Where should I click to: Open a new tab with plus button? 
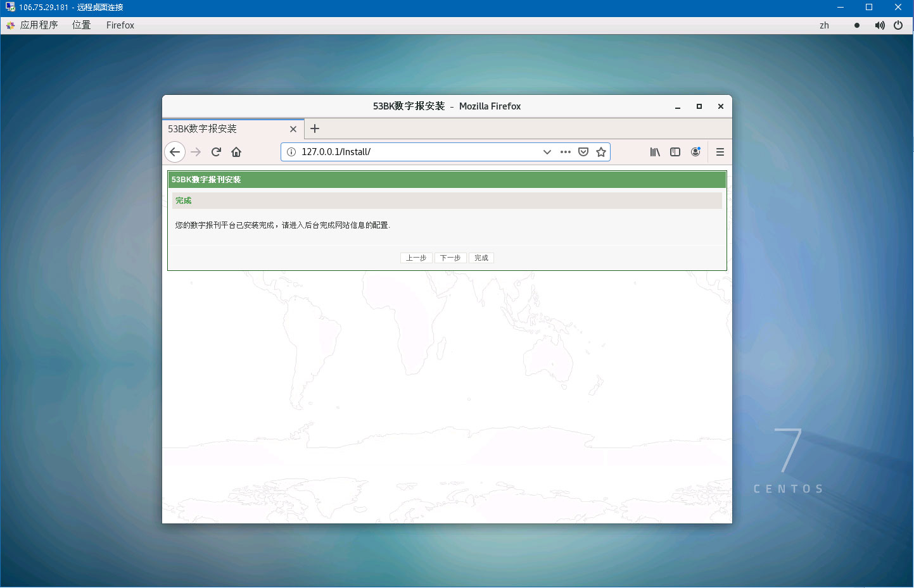pyautogui.click(x=315, y=128)
